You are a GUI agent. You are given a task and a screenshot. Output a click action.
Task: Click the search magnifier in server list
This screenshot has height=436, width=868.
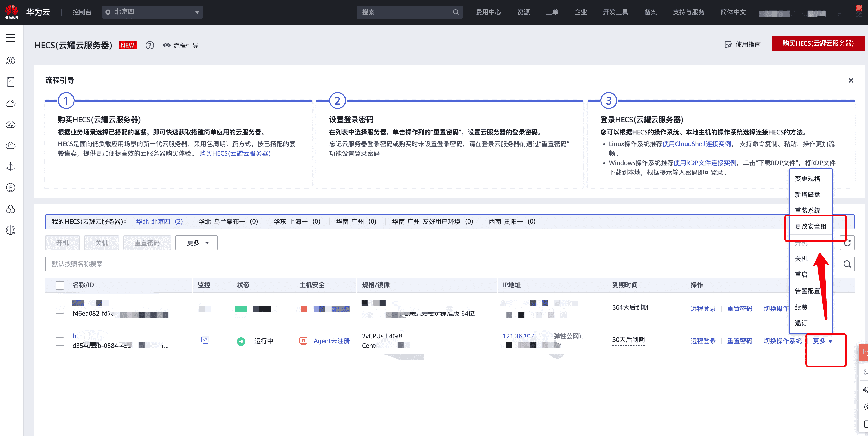point(847,264)
